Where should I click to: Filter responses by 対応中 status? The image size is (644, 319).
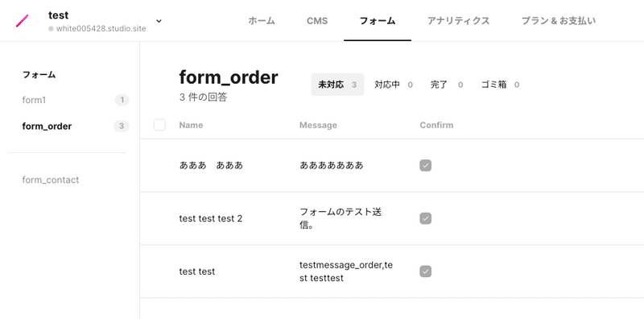point(394,85)
